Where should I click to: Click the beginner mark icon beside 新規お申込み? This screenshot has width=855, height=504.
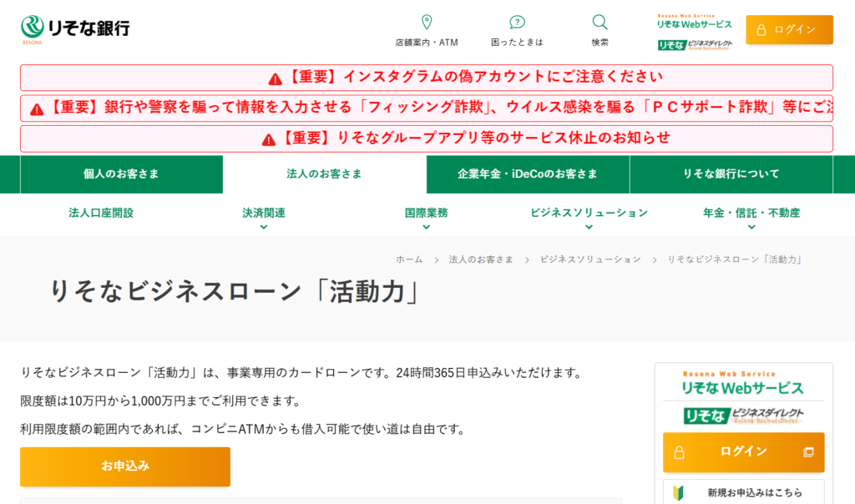(x=678, y=492)
